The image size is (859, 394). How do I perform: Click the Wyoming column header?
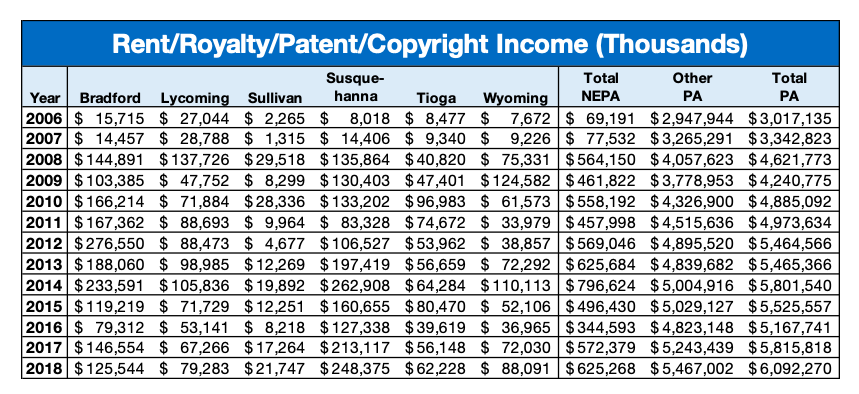(x=515, y=98)
